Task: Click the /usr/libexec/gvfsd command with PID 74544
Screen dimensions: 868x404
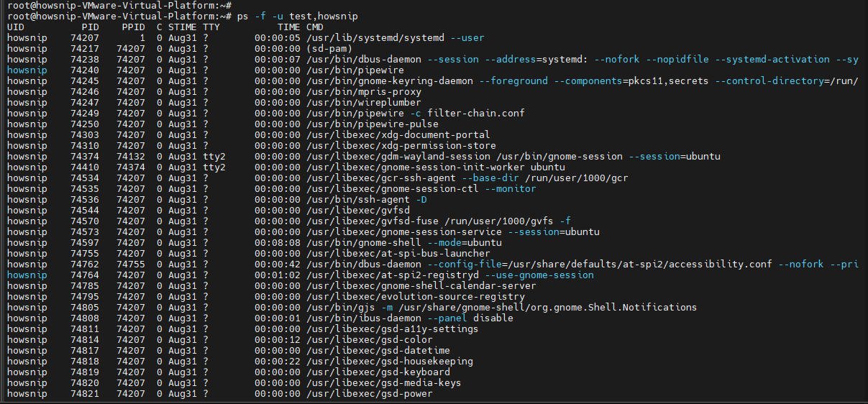Action: click(358, 211)
